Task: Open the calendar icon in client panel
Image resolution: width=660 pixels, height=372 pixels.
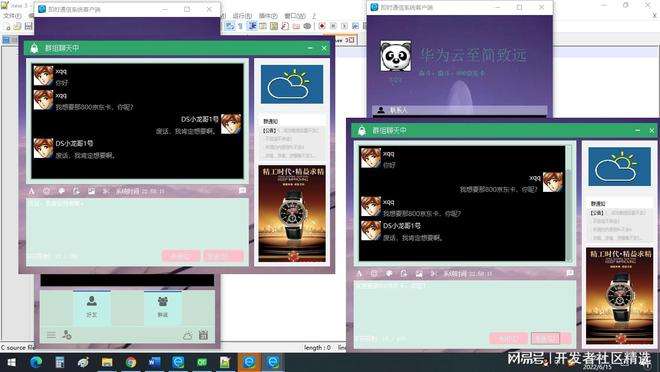Action: tap(203, 335)
